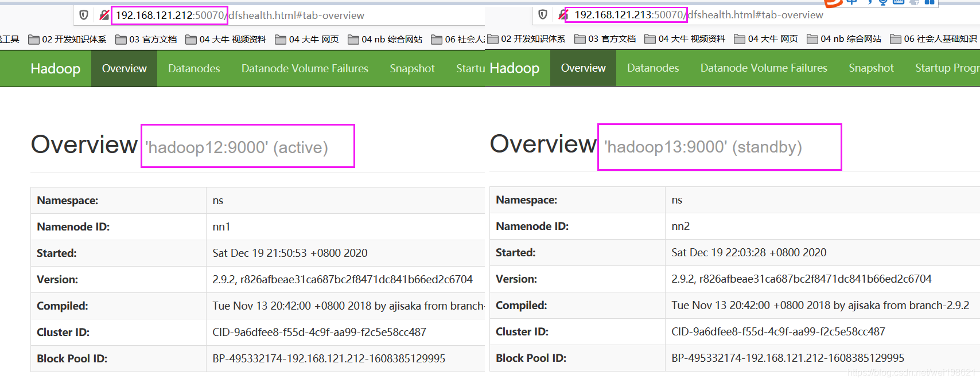Click the Version value in the hadoop12 window
980x383 pixels.
click(x=343, y=280)
